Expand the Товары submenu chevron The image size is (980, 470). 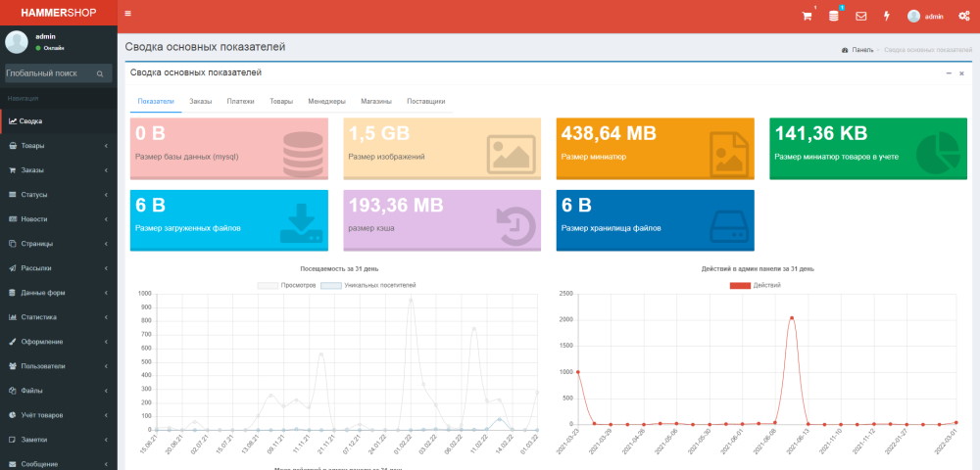(106, 146)
